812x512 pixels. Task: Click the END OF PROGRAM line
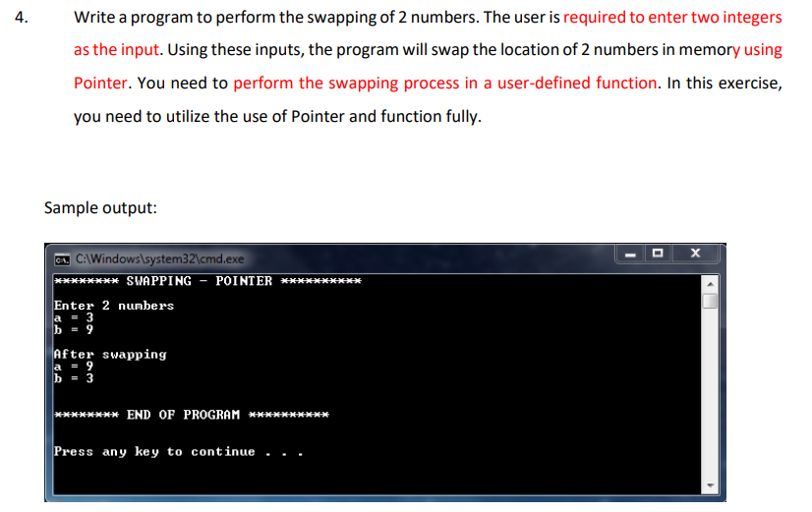[192, 415]
